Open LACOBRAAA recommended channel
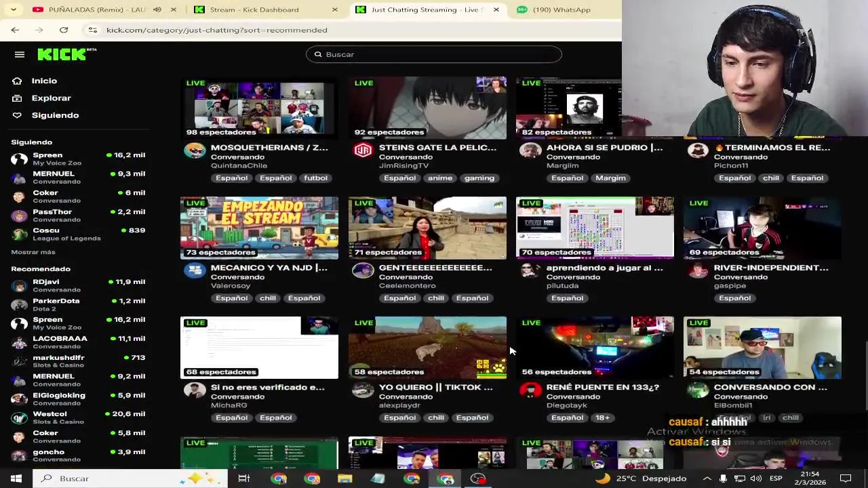 (78, 342)
